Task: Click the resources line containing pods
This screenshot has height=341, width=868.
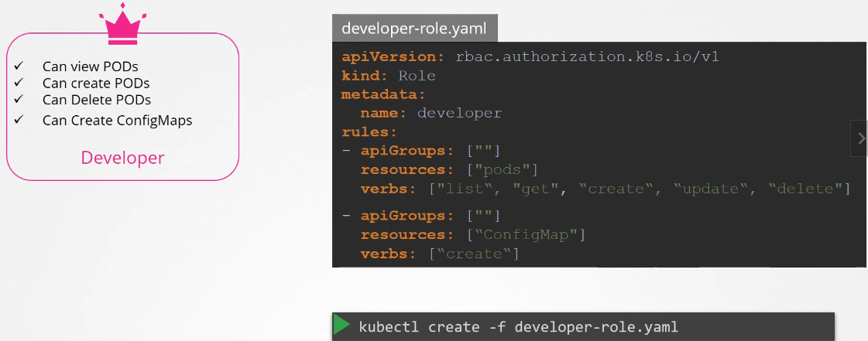Action: [x=449, y=169]
